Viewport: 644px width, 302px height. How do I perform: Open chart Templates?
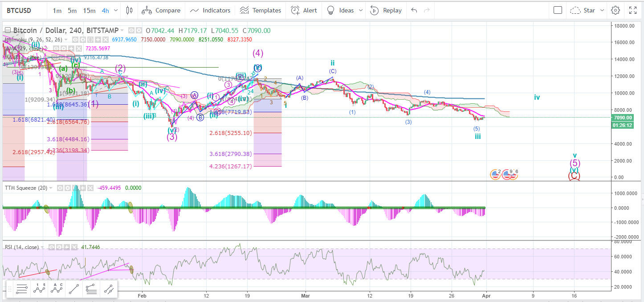point(261,10)
